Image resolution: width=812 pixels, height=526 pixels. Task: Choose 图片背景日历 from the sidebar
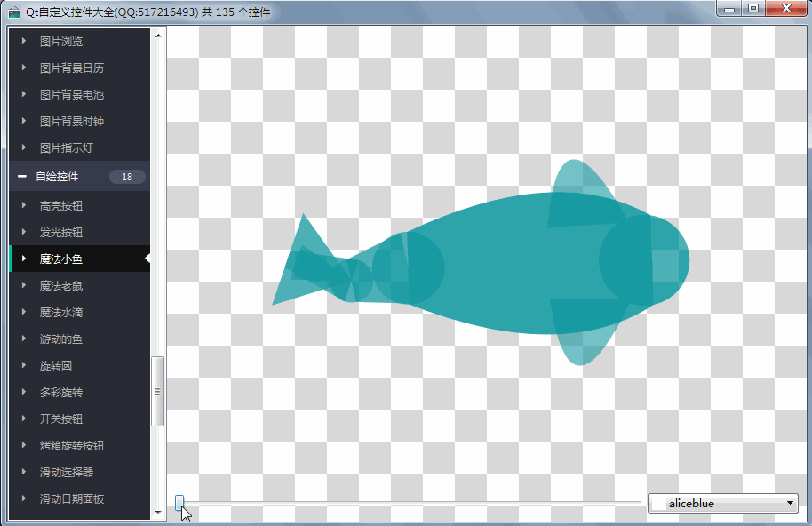coord(72,68)
